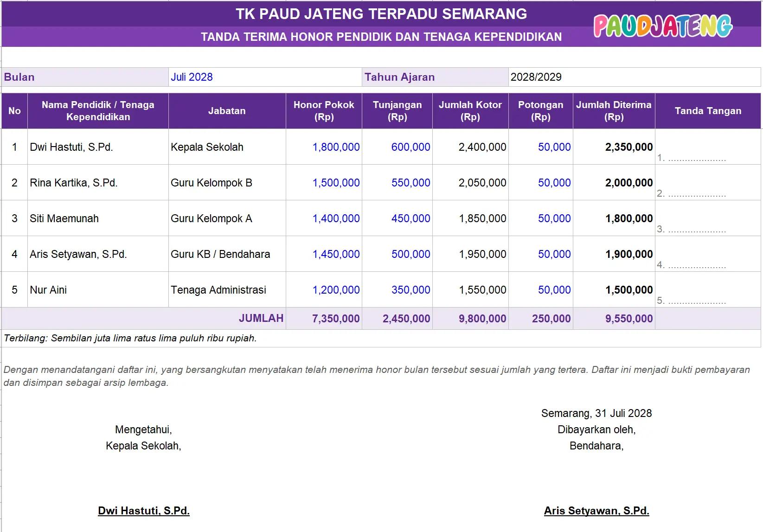
Task: Select honor pokok value 1,800,000
Action: pos(324,147)
